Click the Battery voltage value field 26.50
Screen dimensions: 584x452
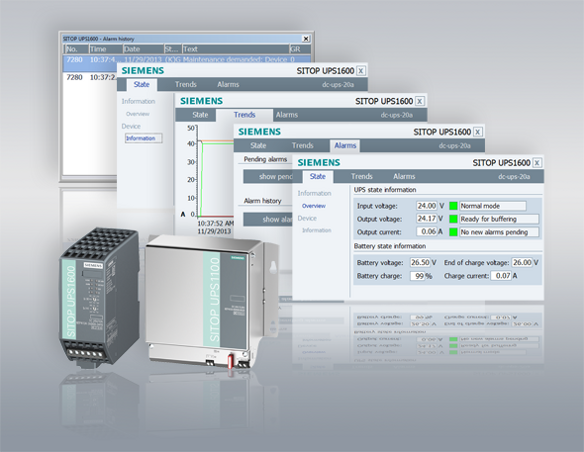pyautogui.click(x=420, y=262)
